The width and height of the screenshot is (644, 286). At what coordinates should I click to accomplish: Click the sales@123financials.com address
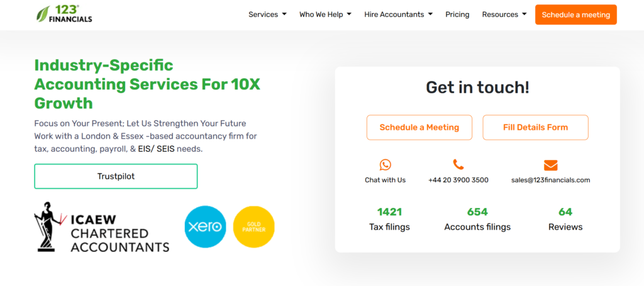tap(550, 180)
